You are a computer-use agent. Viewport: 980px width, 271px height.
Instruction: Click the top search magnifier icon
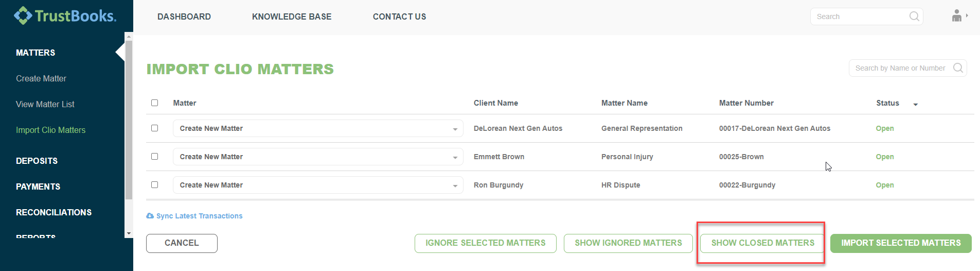pyautogui.click(x=914, y=16)
